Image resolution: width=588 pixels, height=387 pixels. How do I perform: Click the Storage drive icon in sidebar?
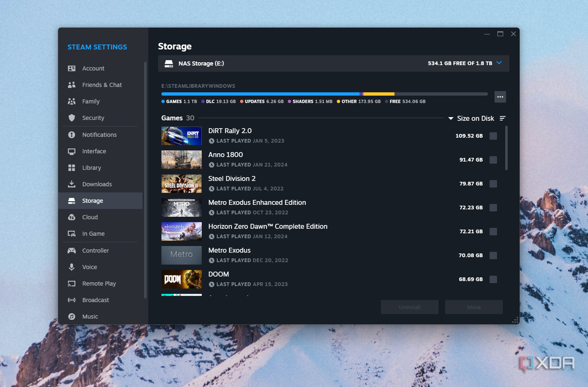pos(72,201)
